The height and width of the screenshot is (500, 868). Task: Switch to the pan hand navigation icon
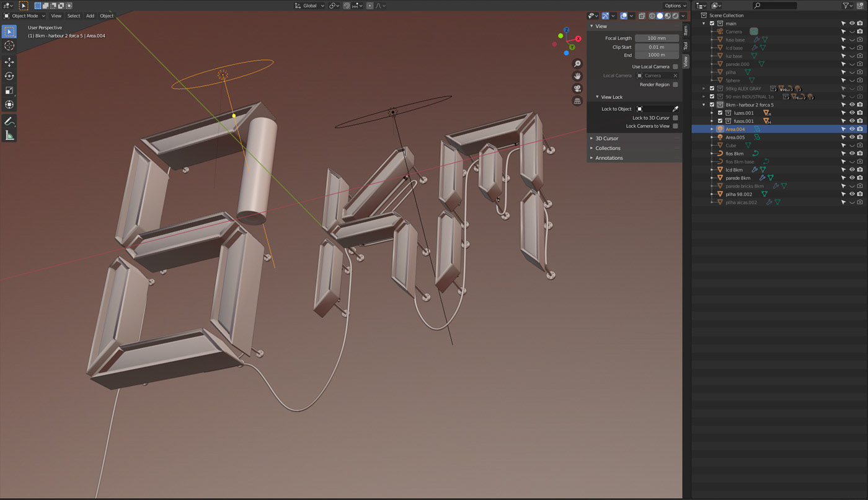tap(577, 76)
